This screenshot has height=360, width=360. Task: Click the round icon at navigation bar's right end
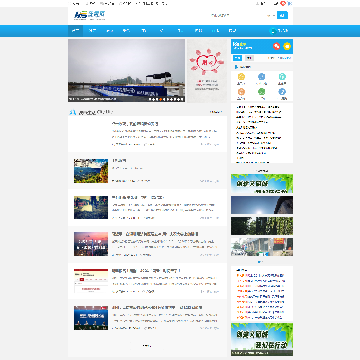[273, 31]
